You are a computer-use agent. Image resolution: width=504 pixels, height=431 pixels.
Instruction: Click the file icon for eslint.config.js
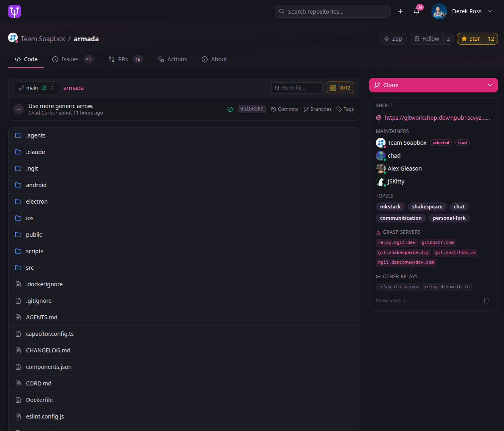coord(18,416)
